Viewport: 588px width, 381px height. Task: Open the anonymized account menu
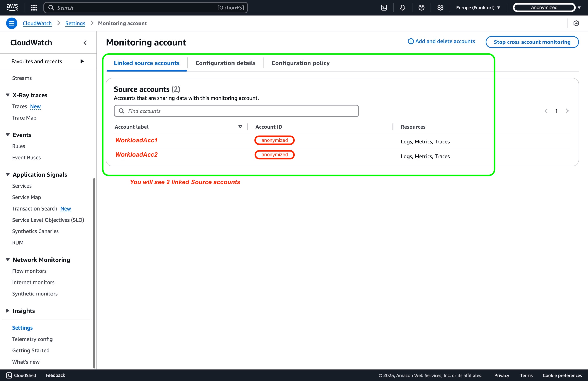pos(547,8)
